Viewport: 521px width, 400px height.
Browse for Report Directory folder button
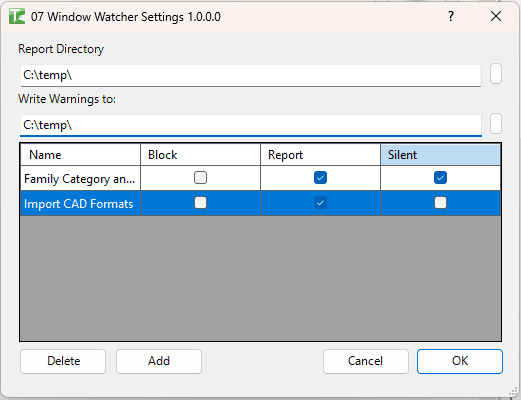click(496, 74)
